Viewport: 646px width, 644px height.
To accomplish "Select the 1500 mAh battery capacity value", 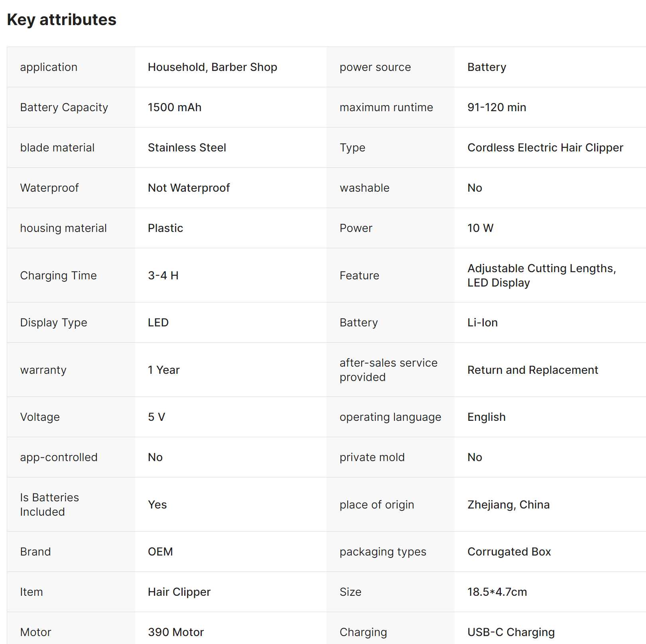I will (174, 107).
